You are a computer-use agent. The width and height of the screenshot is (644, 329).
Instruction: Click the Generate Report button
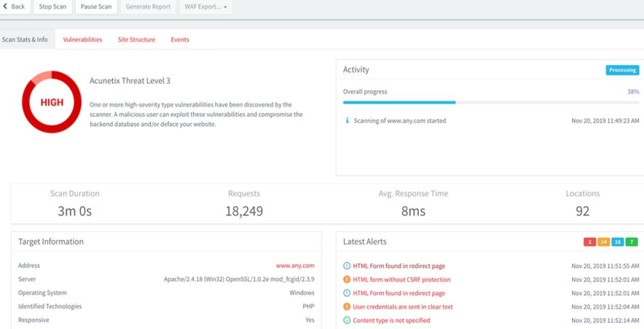pos(148,7)
